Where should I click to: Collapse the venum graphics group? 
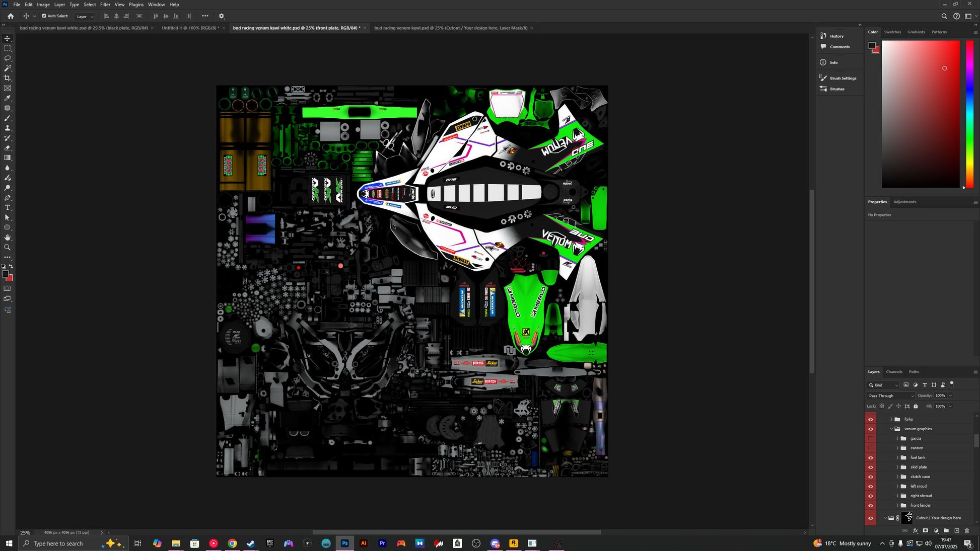(891, 429)
